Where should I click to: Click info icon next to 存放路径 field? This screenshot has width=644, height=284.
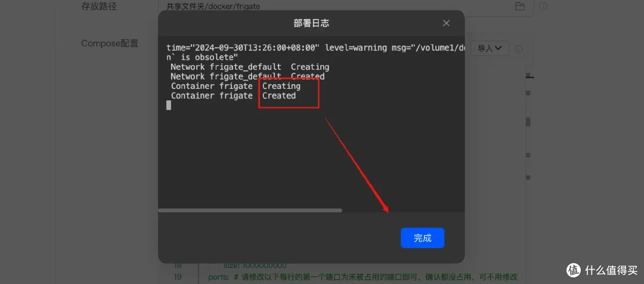(x=543, y=7)
